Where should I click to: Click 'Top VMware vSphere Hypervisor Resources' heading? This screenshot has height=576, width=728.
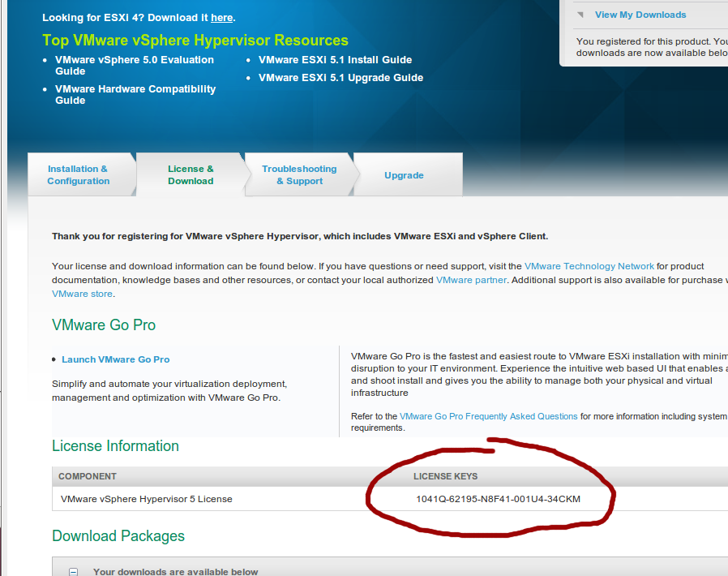[x=195, y=41]
